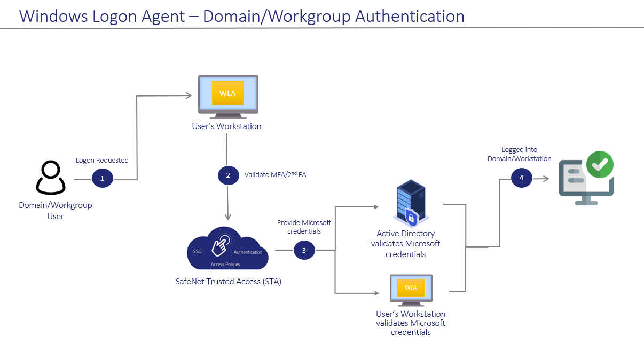Click the logged-in computer with green checkmark
This screenshot has width=644, height=344.
coord(586,178)
